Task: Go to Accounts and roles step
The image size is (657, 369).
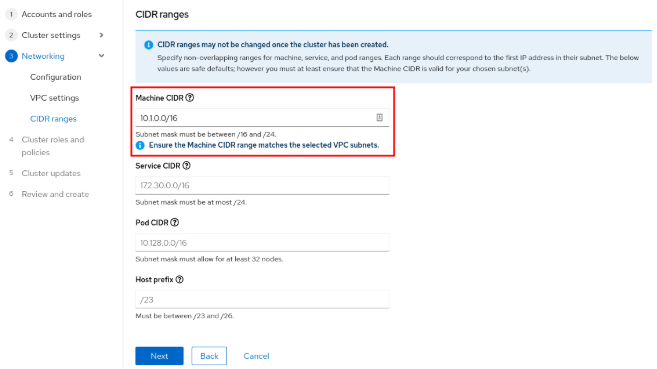Action: pos(57,14)
